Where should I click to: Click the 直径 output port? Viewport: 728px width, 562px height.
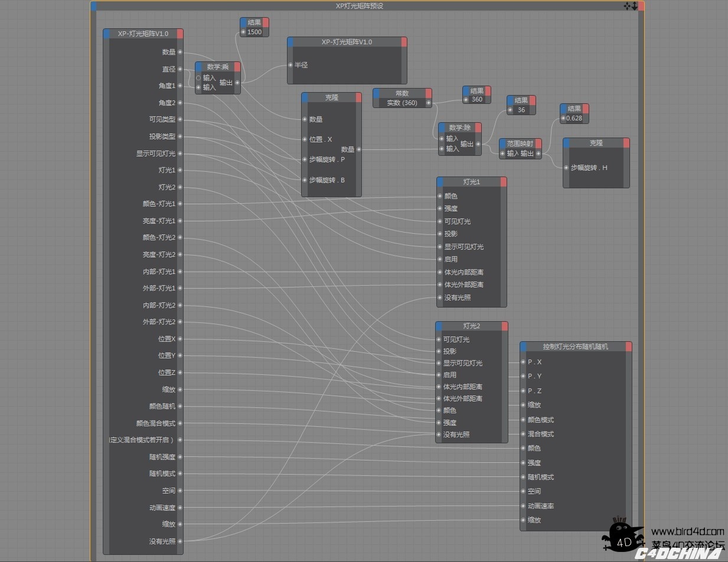(180, 69)
